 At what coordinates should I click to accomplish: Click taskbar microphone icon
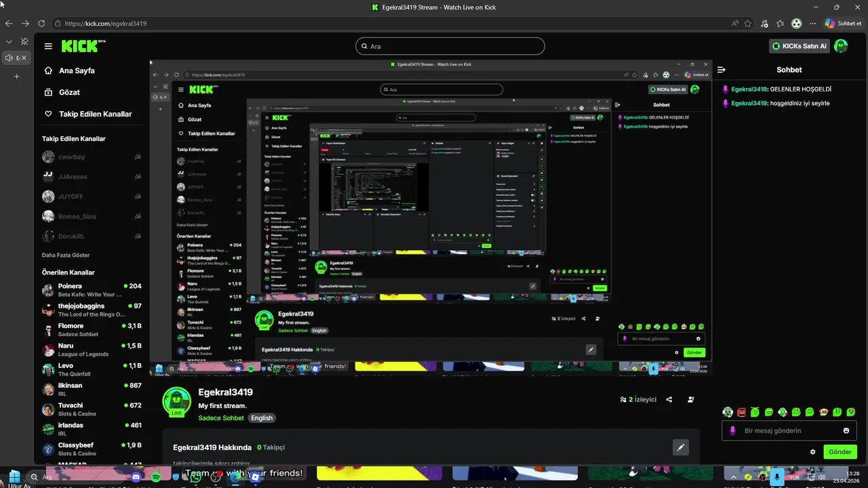pyautogui.click(x=778, y=477)
